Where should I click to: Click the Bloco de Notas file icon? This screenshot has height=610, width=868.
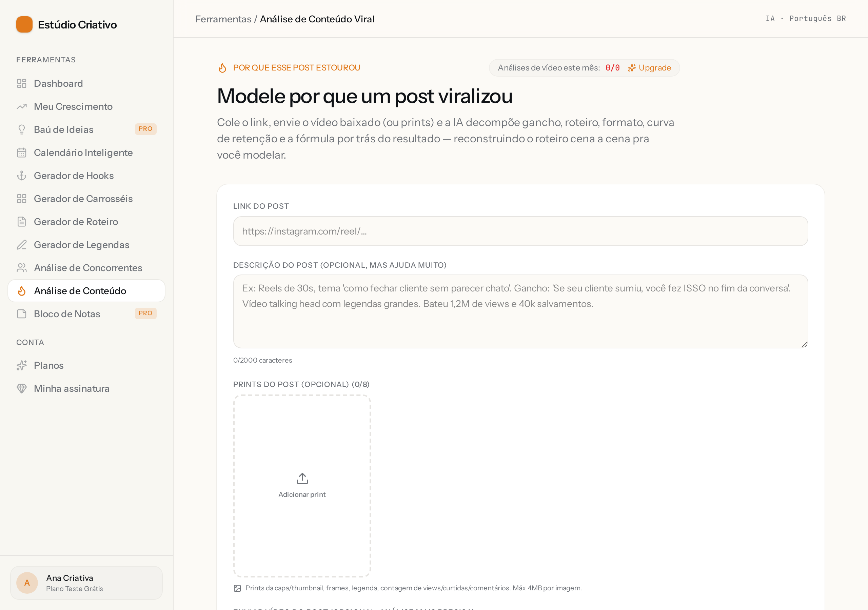click(22, 314)
